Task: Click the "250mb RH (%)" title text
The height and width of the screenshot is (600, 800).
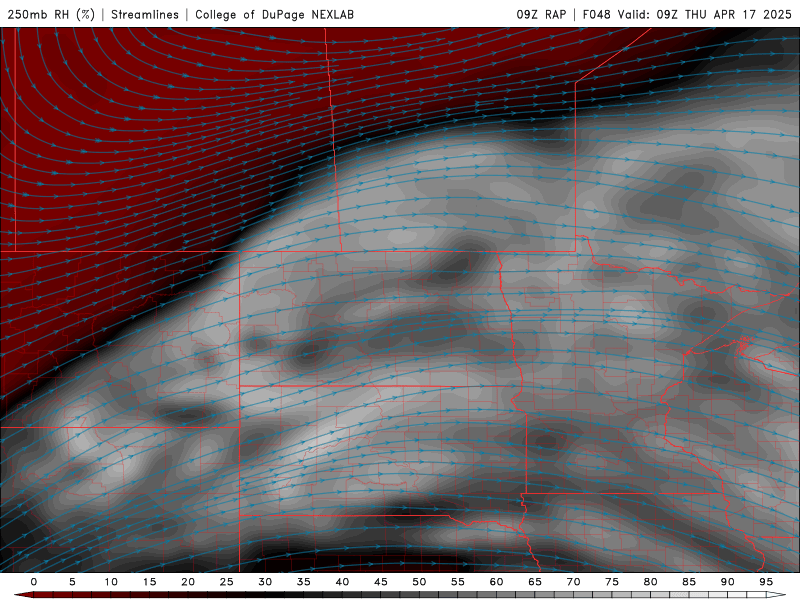Action: pos(52,14)
